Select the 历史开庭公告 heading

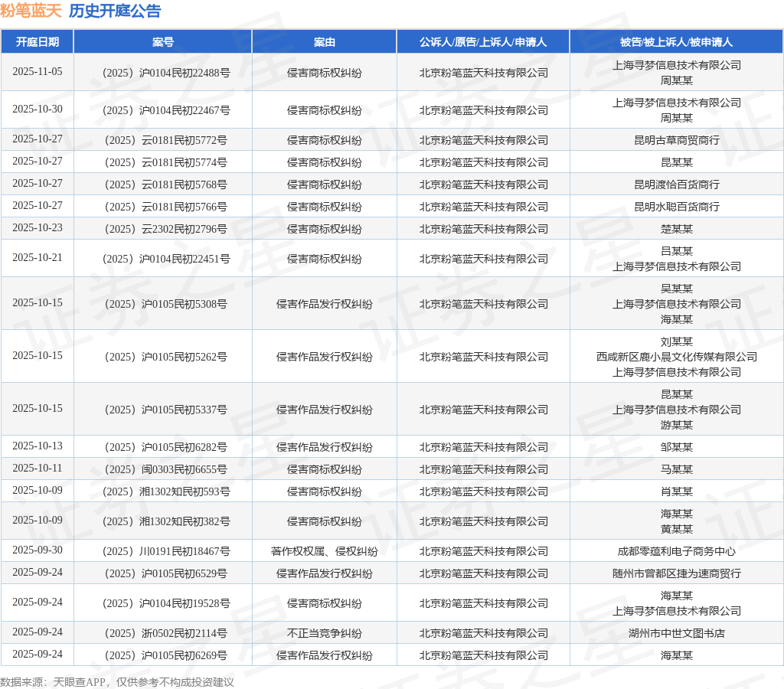pyautogui.click(x=115, y=11)
